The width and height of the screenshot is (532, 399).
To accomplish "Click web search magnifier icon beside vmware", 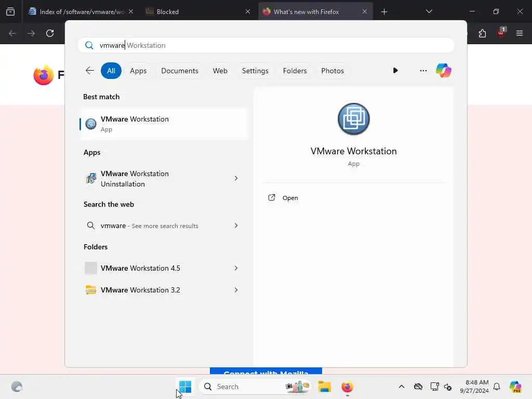I will [x=90, y=225].
